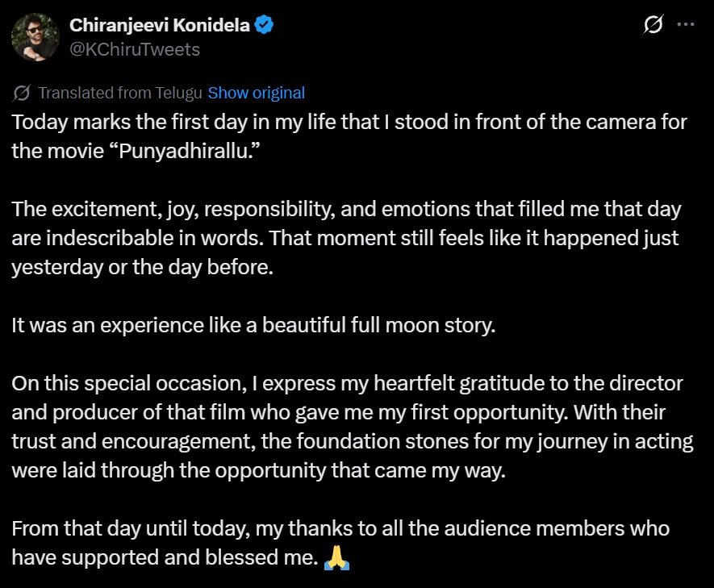Open the @KChiruTweets handle link
714x588 pixels.
point(136,49)
